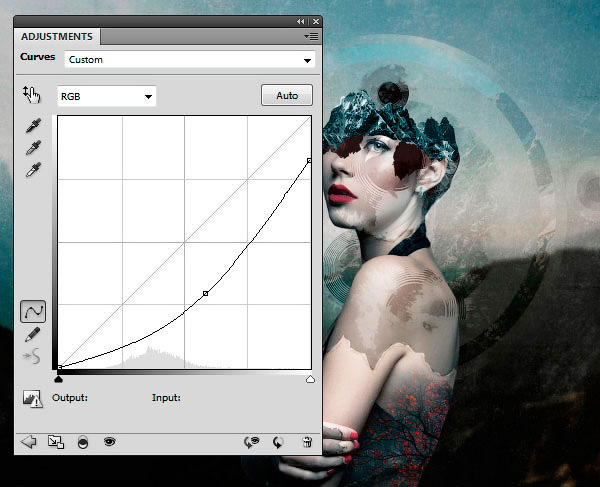Select the edit points curve tool
The image size is (600, 487).
click(x=33, y=311)
